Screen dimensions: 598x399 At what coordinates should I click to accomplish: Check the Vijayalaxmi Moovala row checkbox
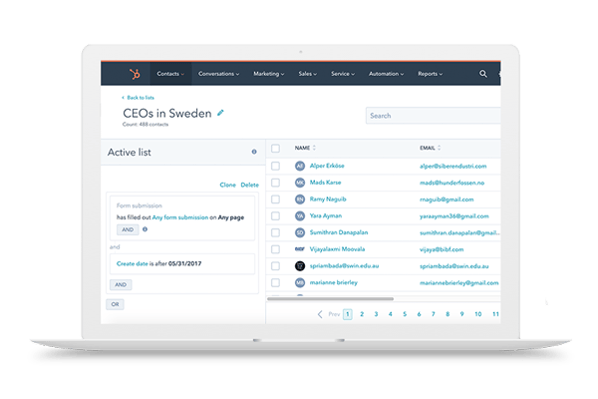[275, 249]
